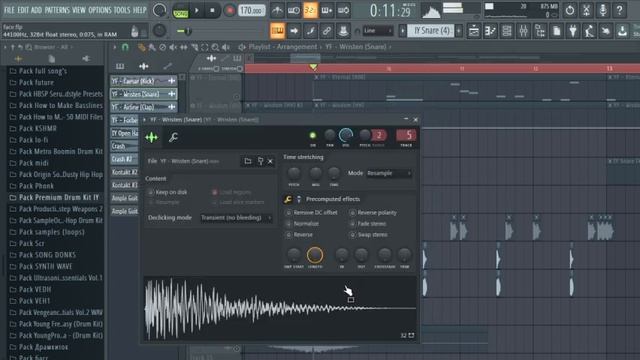Toggle Keep on disk option
640x360 pixels.
pyautogui.click(x=167, y=192)
